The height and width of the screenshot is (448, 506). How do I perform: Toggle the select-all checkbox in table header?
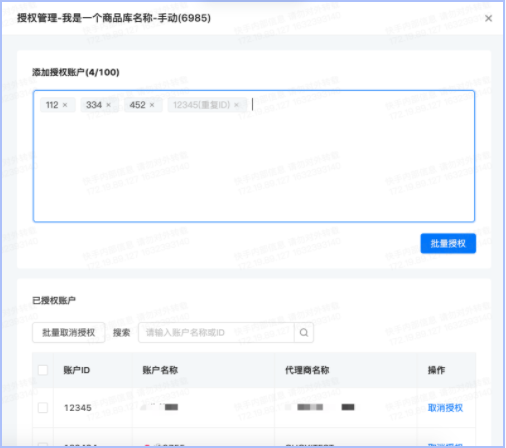coord(43,370)
